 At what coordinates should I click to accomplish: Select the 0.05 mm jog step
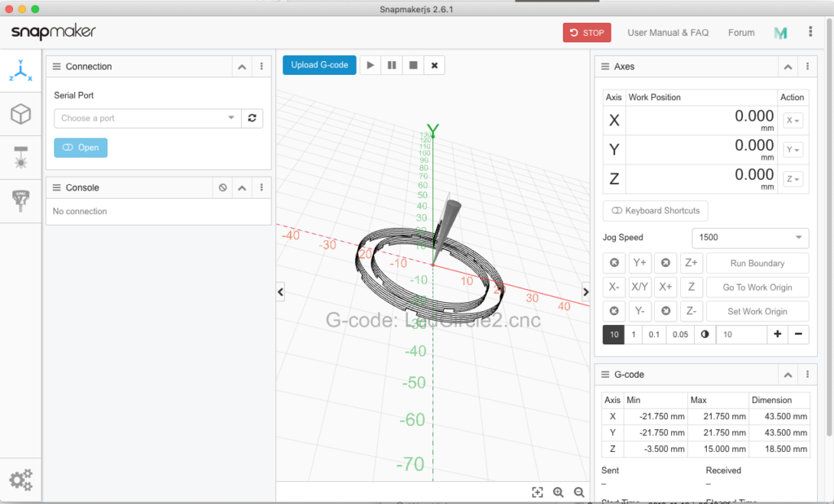coord(680,335)
